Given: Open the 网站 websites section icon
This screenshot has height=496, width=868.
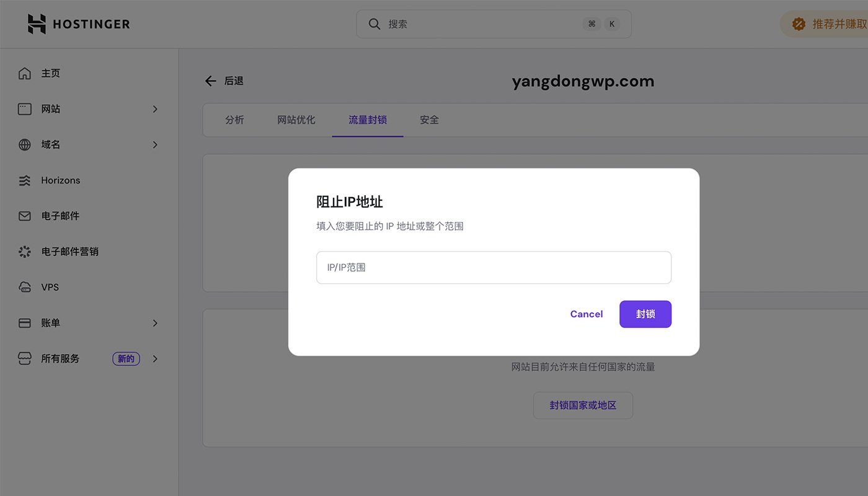Looking at the screenshot, I should coord(24,108).
